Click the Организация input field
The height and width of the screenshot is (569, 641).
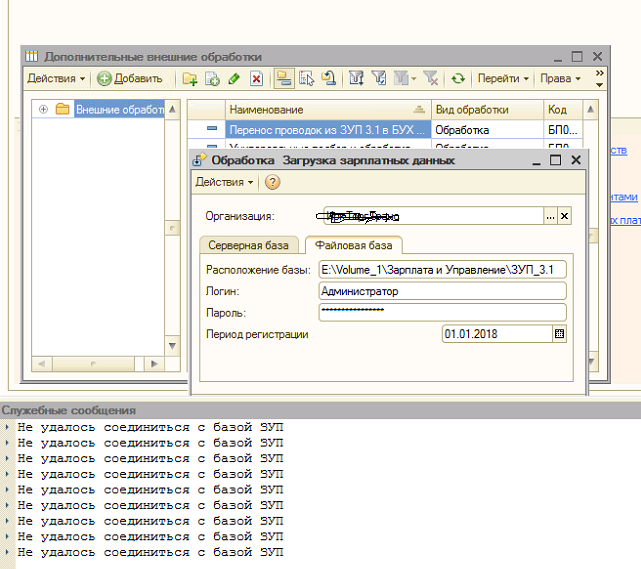pos(433,216)
